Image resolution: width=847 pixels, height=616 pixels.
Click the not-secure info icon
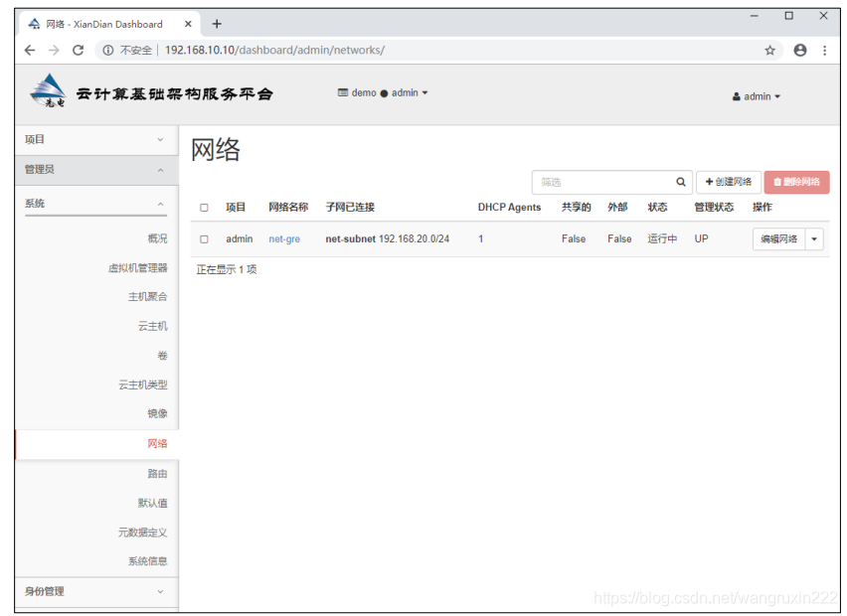[108, 51]
